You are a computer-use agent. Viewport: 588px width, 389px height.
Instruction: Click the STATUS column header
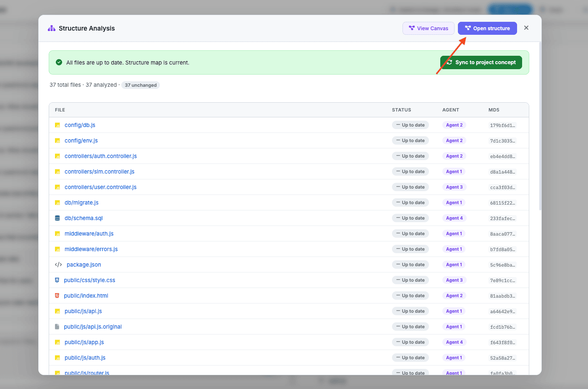(x=402, y=110)
